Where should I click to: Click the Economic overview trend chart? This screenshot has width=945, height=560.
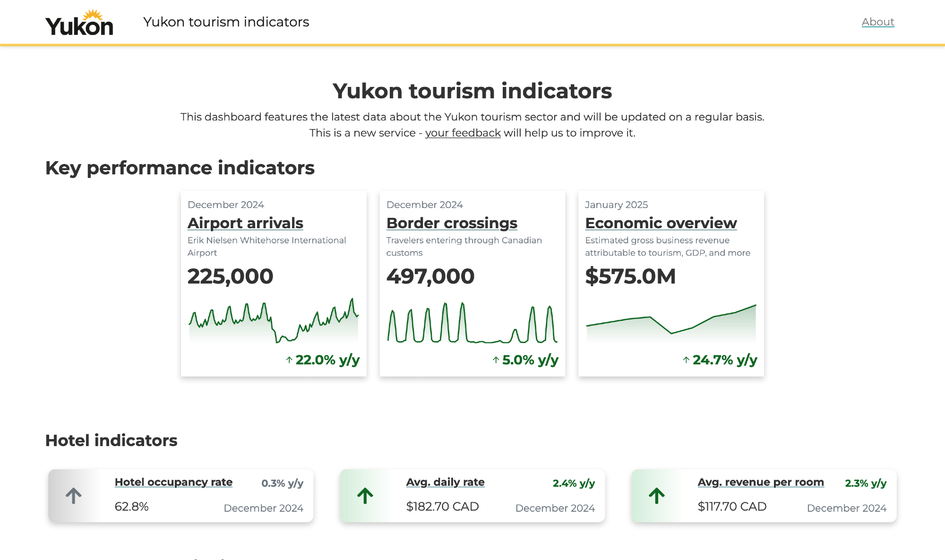click(671, 324)
